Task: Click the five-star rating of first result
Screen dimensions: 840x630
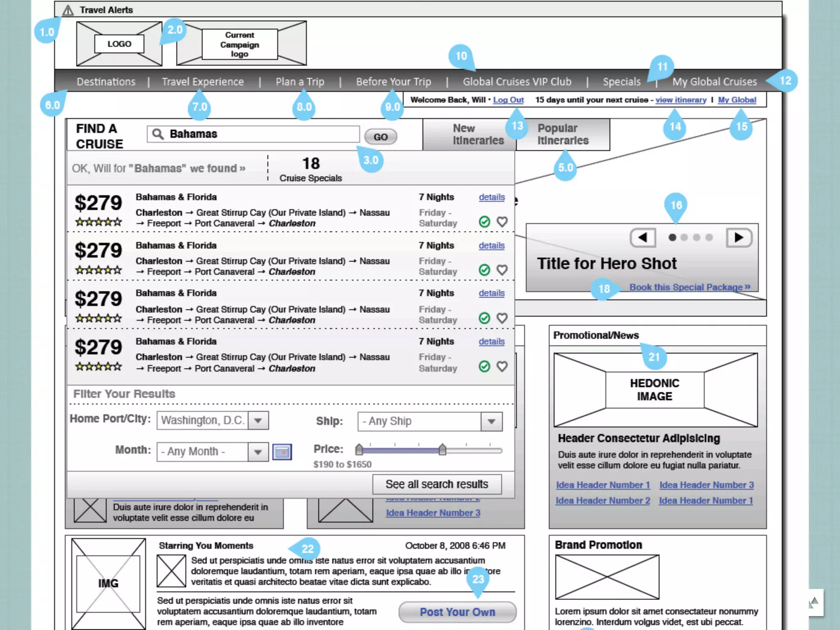Action: (98, 222)
